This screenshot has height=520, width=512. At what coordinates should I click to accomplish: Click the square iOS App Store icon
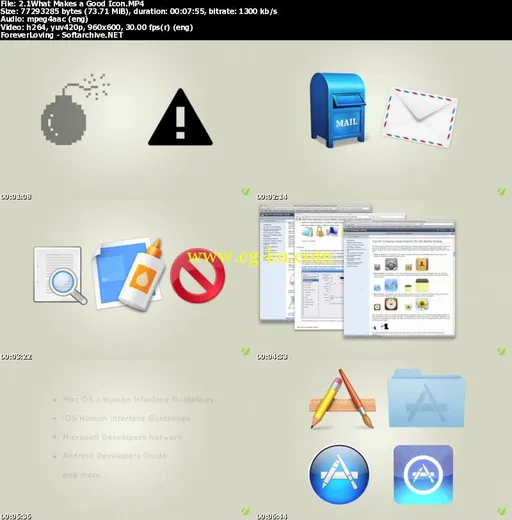coord(423,475)
